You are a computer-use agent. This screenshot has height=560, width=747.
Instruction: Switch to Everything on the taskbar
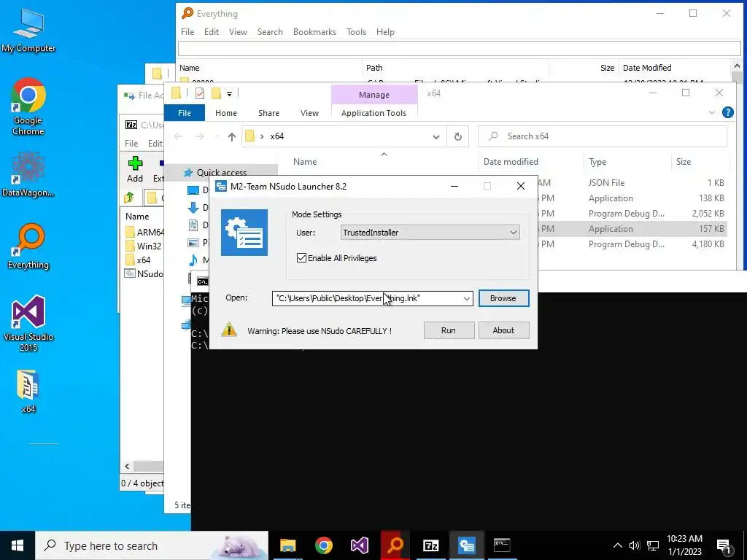coord(395,545)
